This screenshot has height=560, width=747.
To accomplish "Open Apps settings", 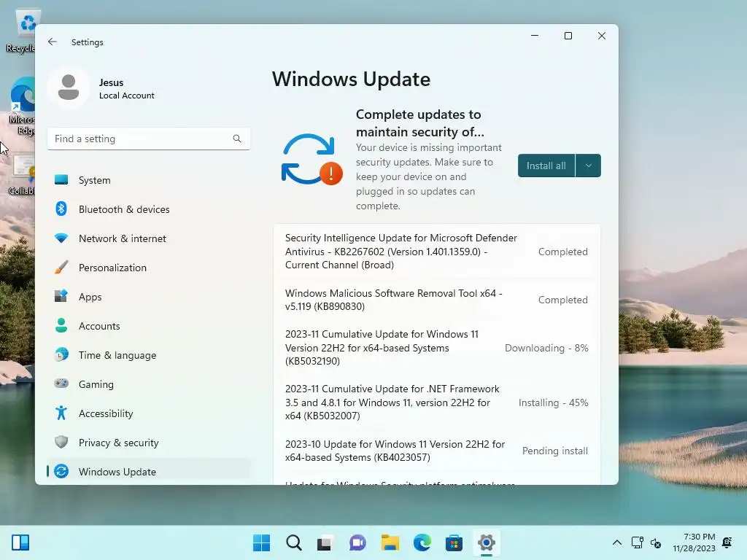I will 149,297.
